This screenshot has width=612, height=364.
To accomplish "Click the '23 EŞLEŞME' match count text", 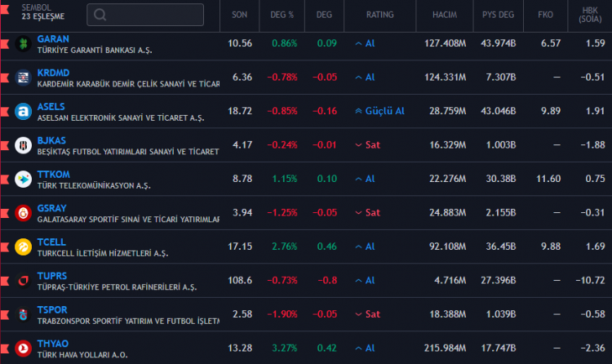I will click(43, 16).
